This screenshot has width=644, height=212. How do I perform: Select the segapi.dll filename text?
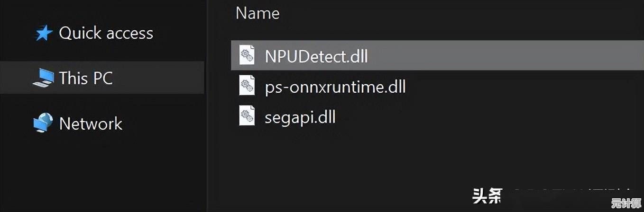(x=300, y=116)
